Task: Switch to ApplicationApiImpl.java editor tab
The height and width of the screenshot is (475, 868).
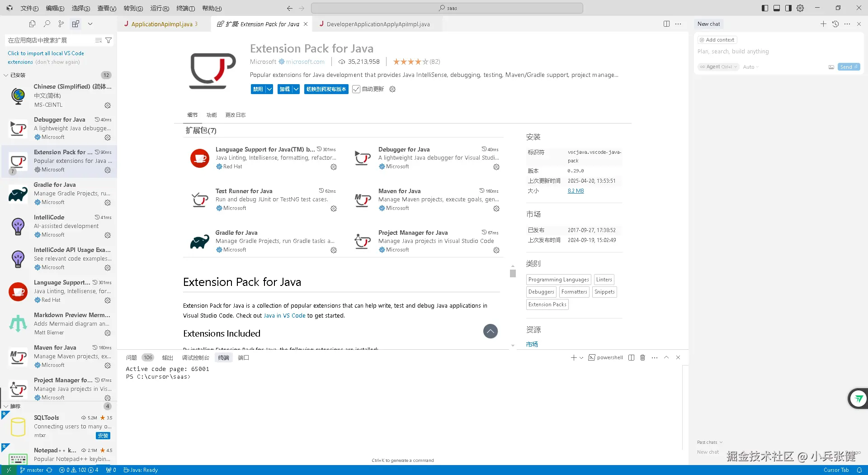Action: (x=162, y=24)
